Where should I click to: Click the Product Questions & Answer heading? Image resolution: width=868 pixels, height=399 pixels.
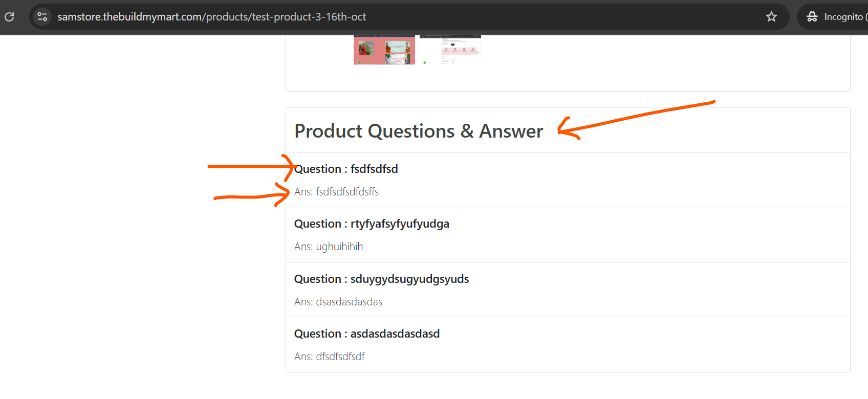tap(419, 131)
